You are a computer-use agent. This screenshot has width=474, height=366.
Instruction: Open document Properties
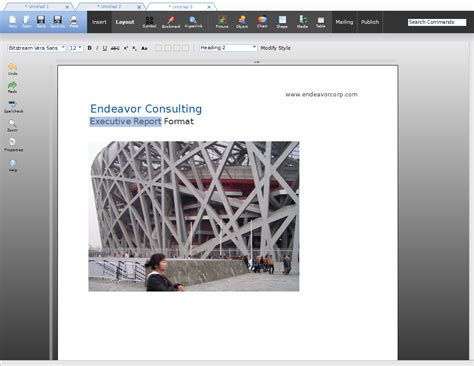pyautogui.click(x=13, y=145)
